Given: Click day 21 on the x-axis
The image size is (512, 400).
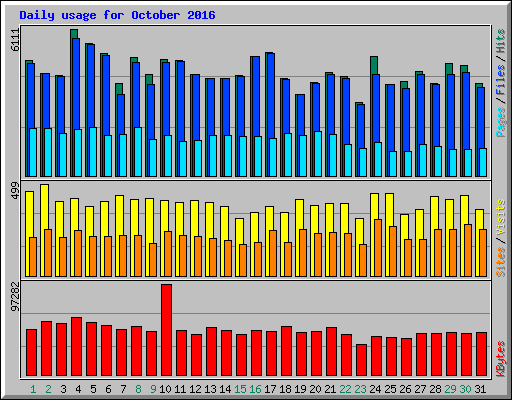Looking at the screenshot, I should 330,389.
